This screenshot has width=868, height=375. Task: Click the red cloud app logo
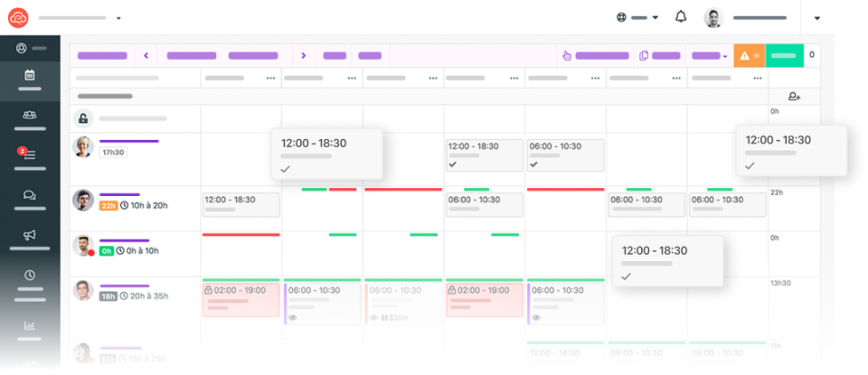18,17
